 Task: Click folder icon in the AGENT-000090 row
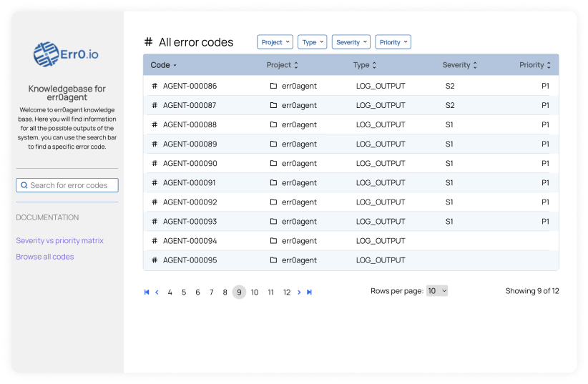pyautogui.click(x=273, y=163)
